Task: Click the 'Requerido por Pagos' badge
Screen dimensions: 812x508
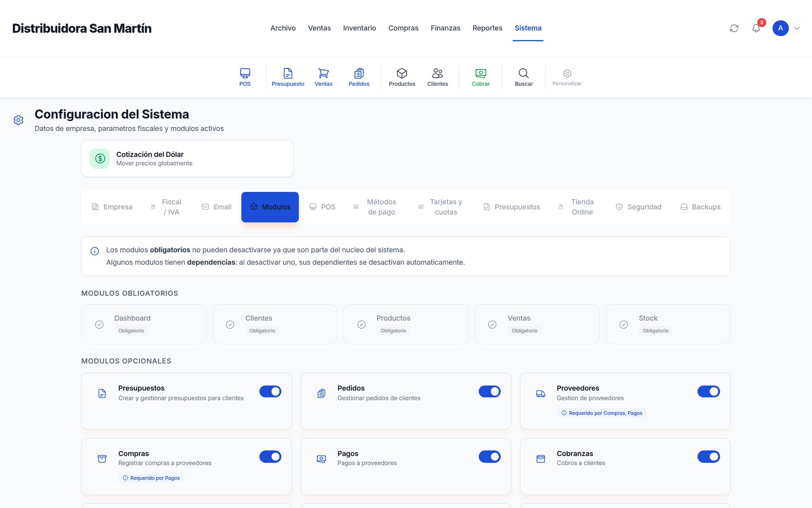Action: coord(151,478)
